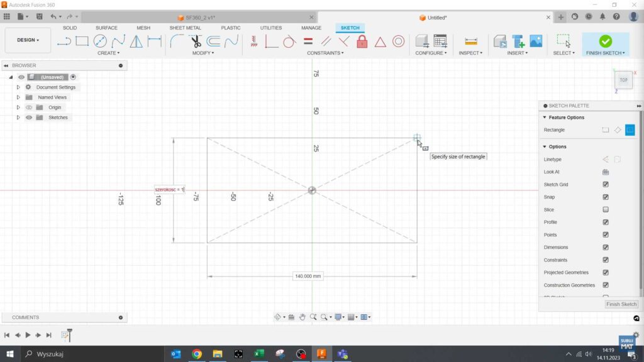Open the Circle tool
This screenshot has height=362, width=644.
[x=99, y=40]
